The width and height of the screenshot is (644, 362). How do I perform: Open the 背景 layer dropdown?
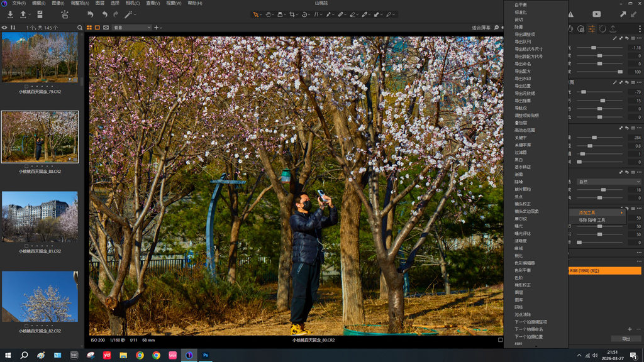click(132, 28)
